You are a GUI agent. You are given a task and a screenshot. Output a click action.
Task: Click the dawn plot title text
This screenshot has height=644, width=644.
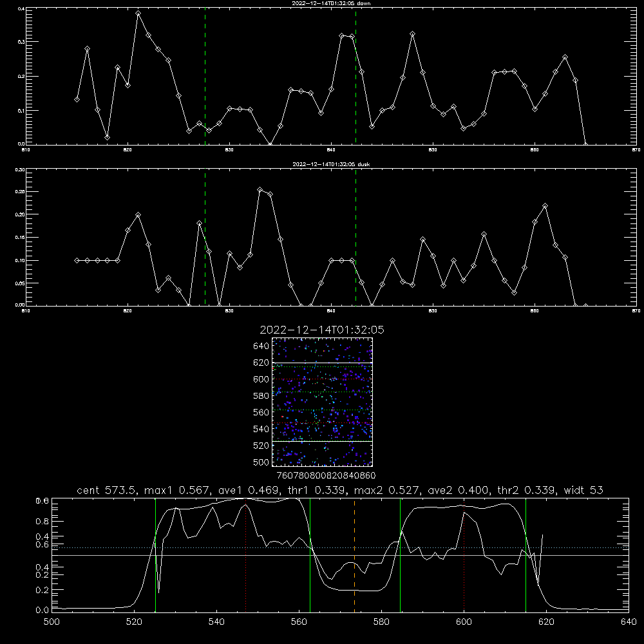[331, 3]
